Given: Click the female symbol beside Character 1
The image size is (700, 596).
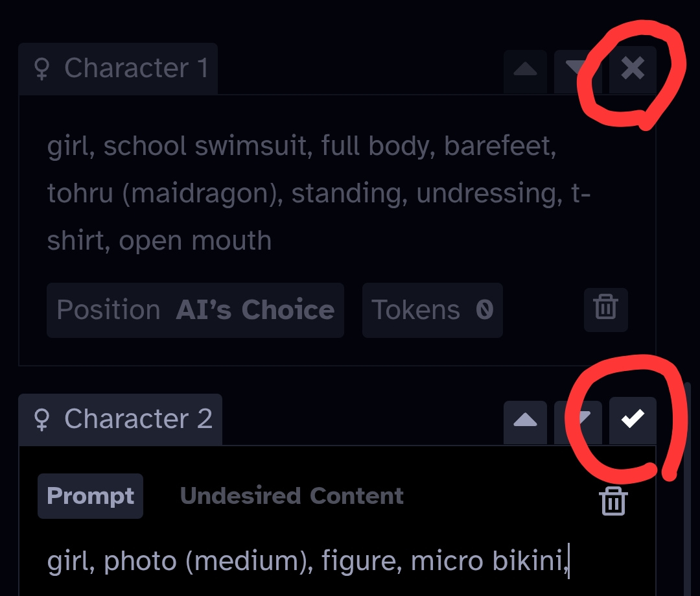Looking at the screenshot, I should click(42, 69).
